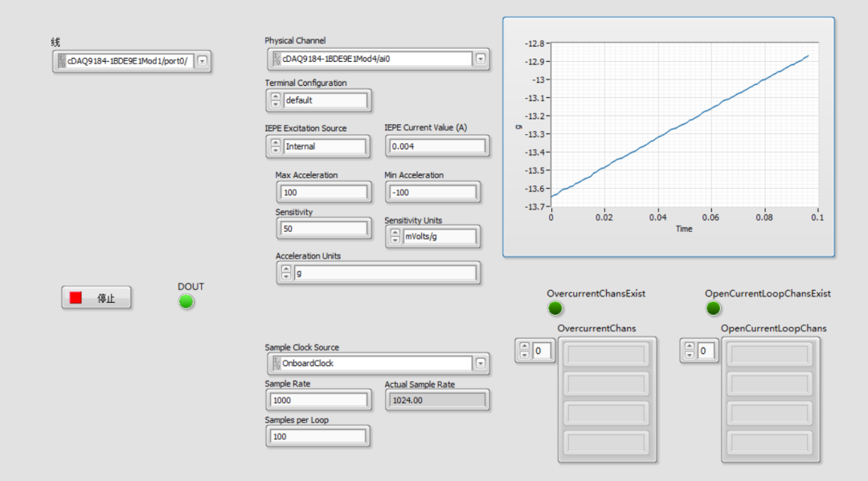Click the IEPE Current Value field
The image size is (868, 481).
(x=437, y=146)
